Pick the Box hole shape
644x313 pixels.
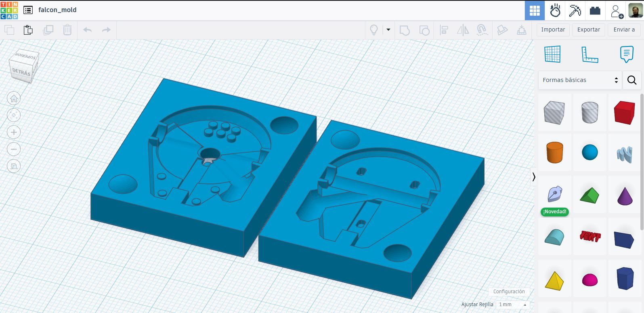(554, 112)
